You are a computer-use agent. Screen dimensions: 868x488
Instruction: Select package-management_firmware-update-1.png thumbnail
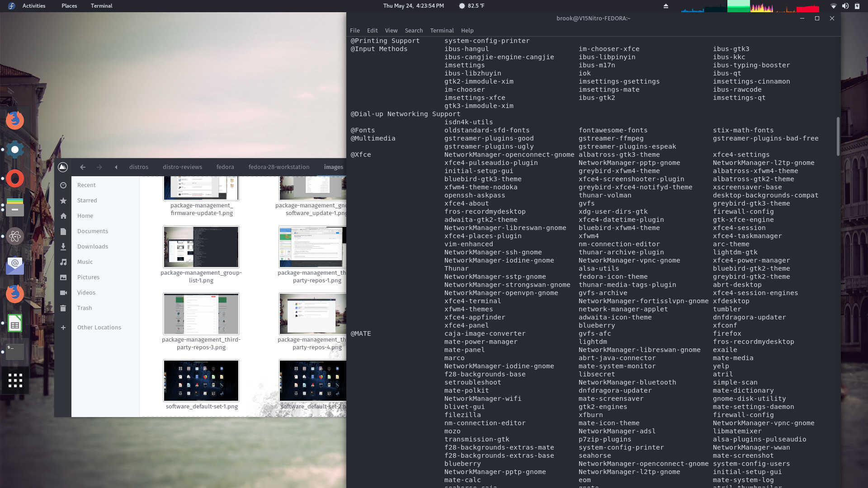pyautogui.click(x=201, y=188)
